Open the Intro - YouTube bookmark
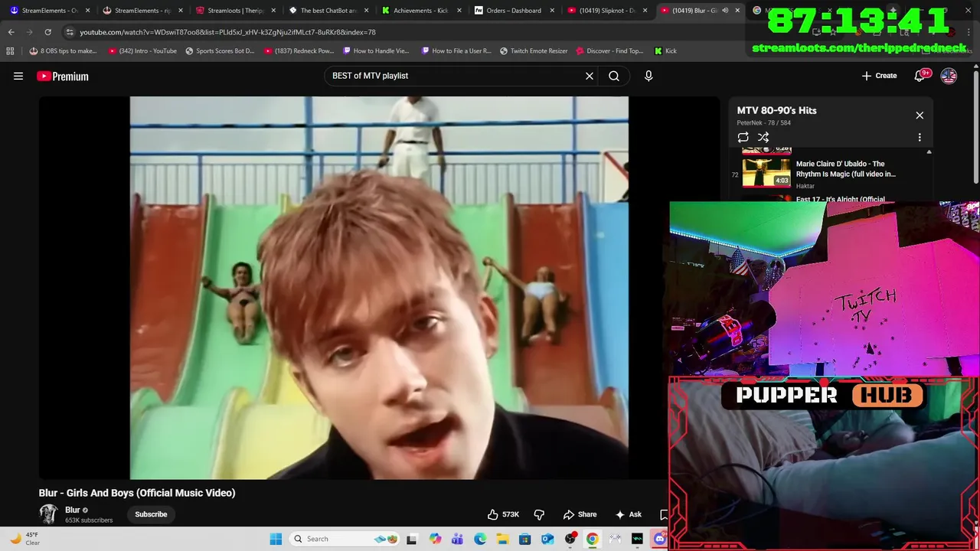This screenshot has height=551, width=980. pos(142,51)
